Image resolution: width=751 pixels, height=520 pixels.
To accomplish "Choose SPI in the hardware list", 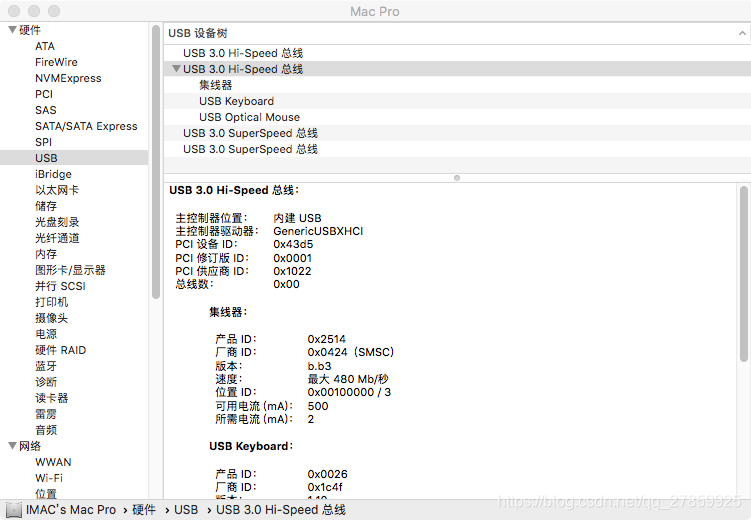I will coord(43,142).
